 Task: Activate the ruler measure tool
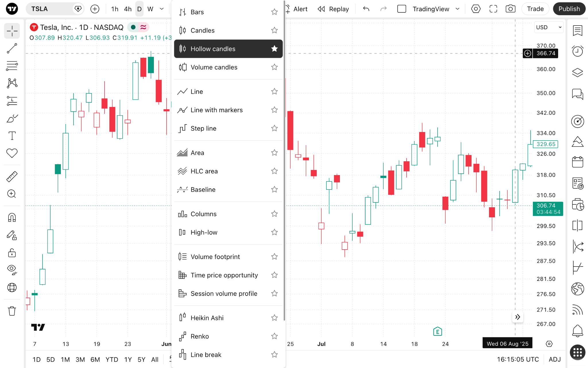pos(12,177)
